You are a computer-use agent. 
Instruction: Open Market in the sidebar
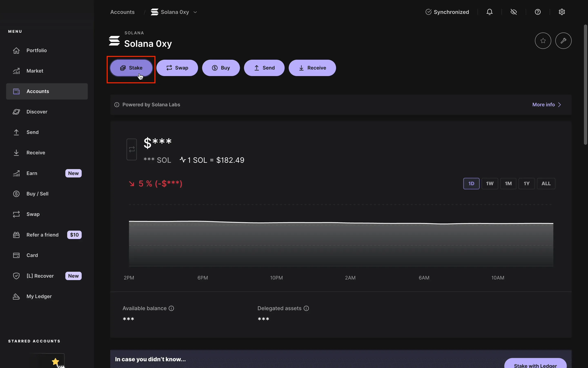click(47, 71)
